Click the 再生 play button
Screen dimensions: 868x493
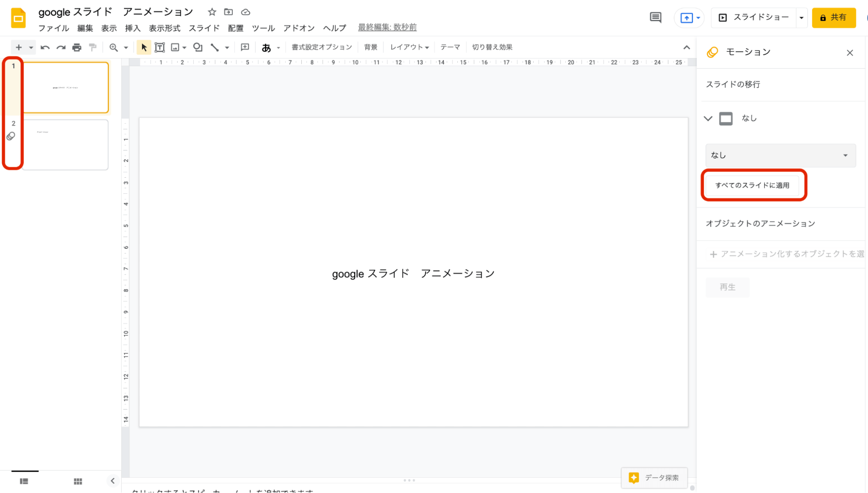727,287
